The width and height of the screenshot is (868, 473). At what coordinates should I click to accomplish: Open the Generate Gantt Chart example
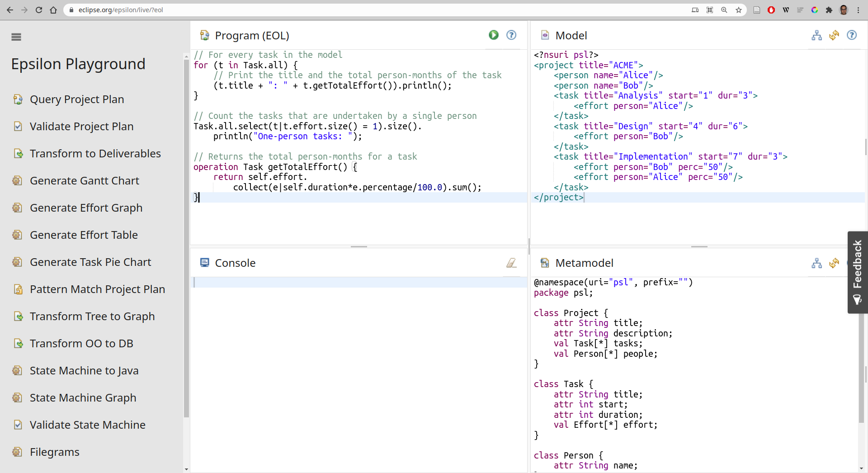84,181
